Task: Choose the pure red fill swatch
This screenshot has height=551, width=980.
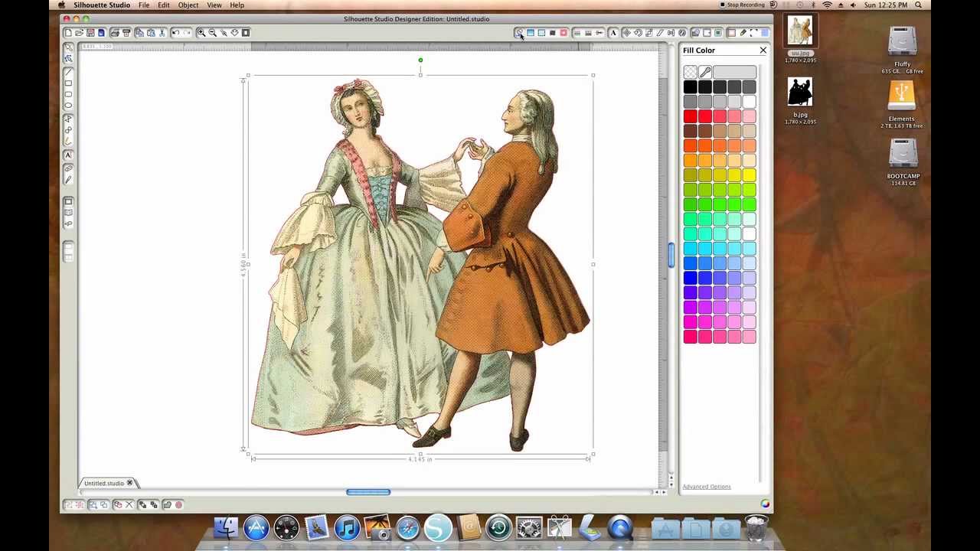Action: tap(690, 116)
